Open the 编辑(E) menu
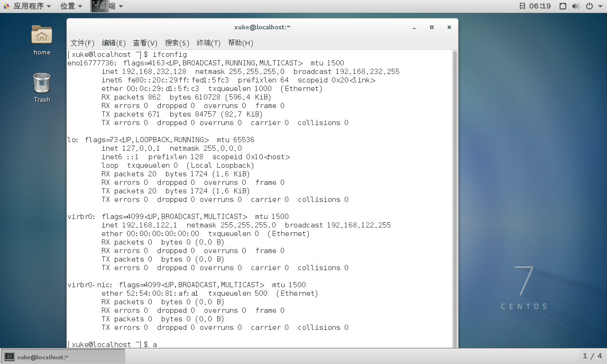 point(114,43)
